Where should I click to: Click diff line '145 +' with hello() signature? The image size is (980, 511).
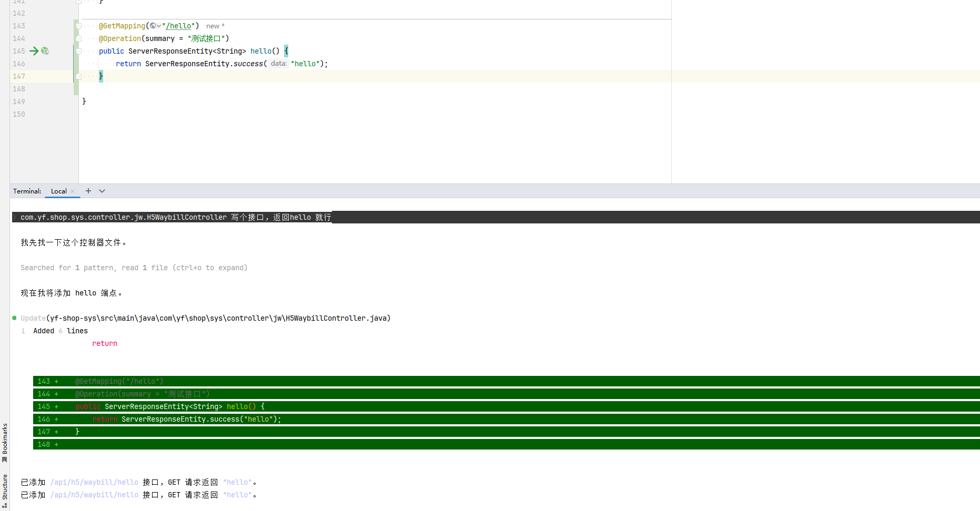(506, 406)
